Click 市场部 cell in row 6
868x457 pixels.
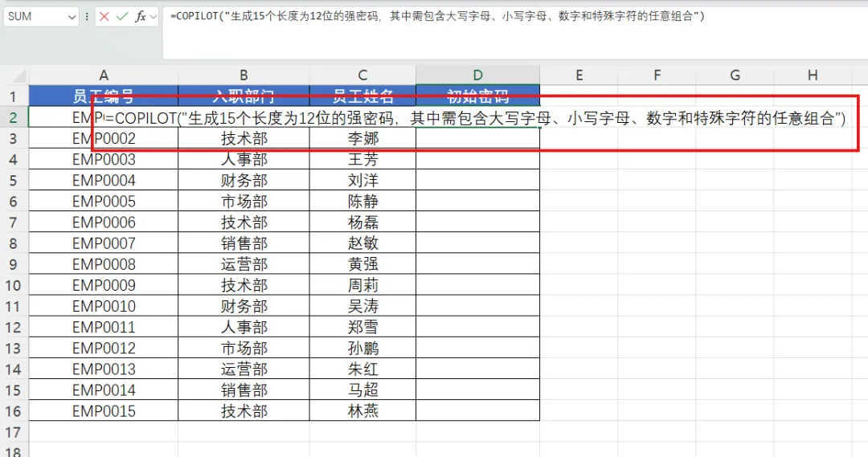(x=244, y=202)
